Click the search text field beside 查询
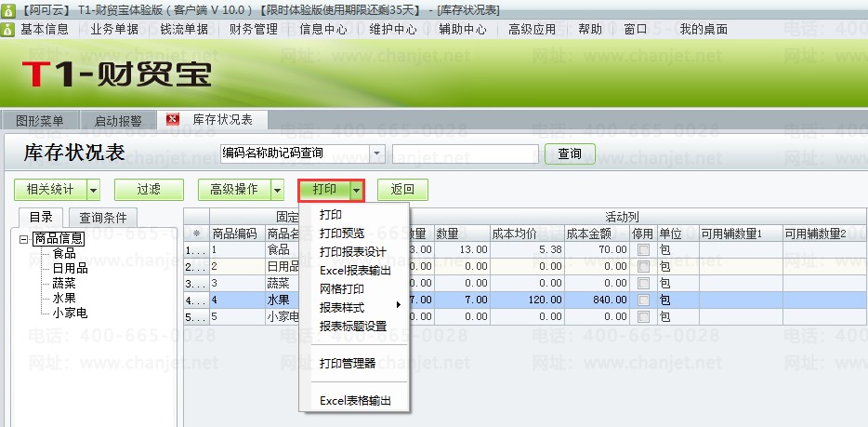This screenshot has height=427, width=868. tap(465, 153)
